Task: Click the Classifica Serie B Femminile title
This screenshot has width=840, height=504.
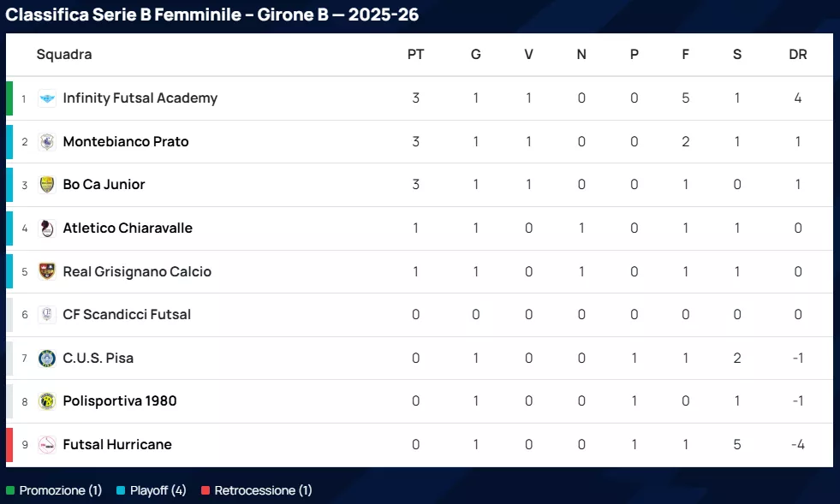Action: click(x=212, y=15)
